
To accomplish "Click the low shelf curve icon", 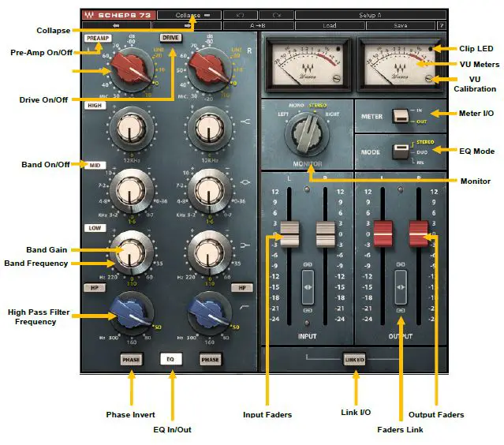I will coord(245,245).
